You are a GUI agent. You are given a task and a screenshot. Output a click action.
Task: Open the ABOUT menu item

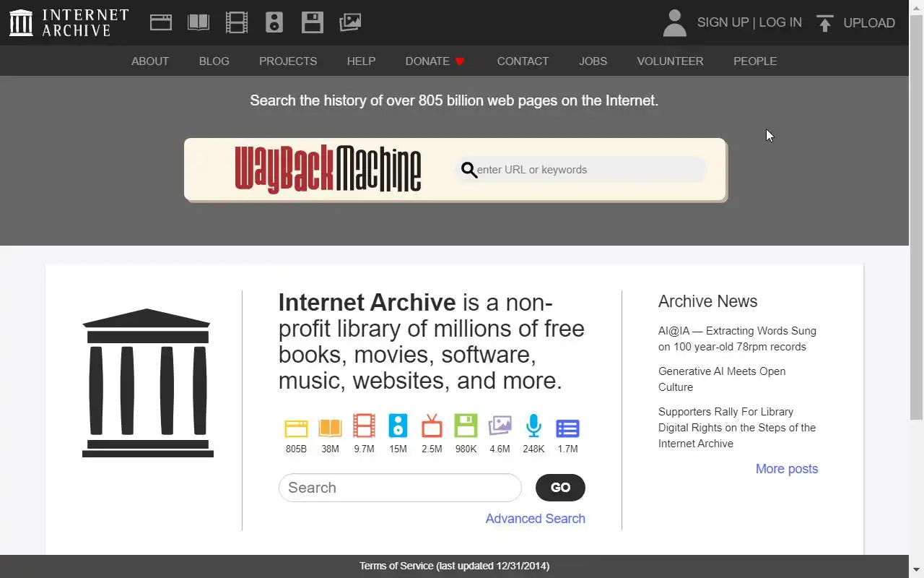click(150, 61)
